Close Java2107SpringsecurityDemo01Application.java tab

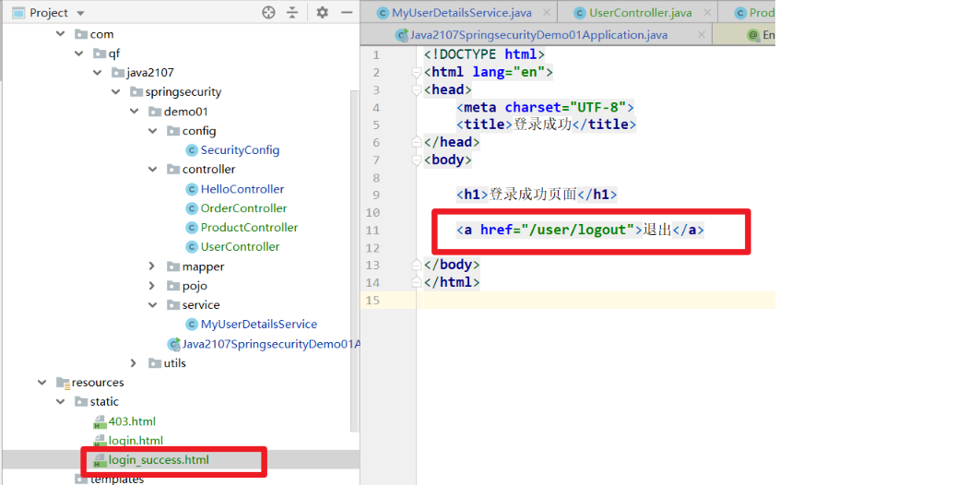point(702,35)
